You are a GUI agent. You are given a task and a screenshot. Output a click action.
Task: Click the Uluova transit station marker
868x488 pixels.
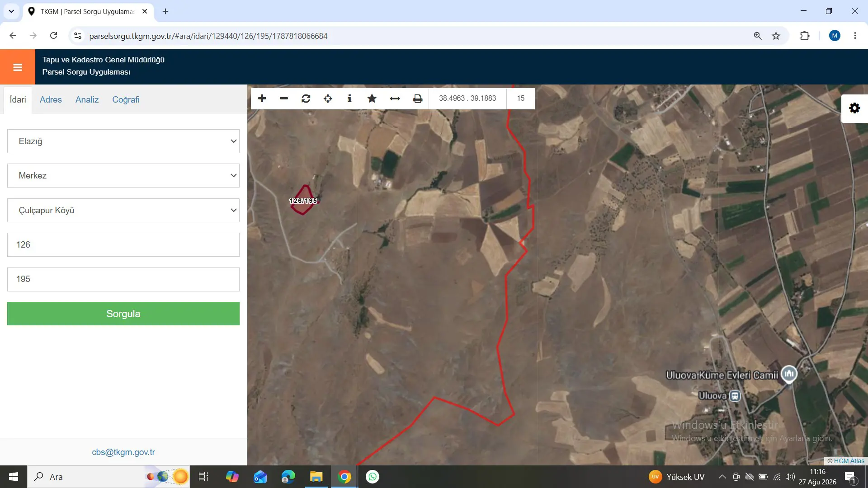[735, 396]
